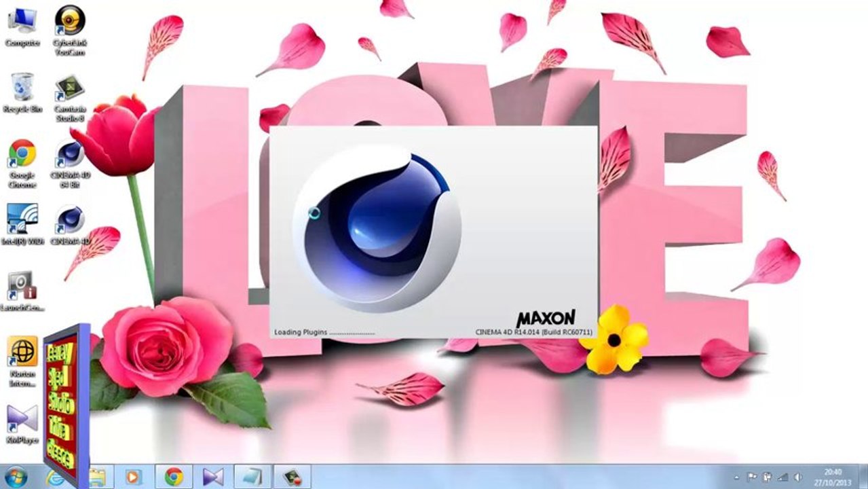Open the taskbar clock showing 20:40
The image size is (868, 489).
(833, 477)
